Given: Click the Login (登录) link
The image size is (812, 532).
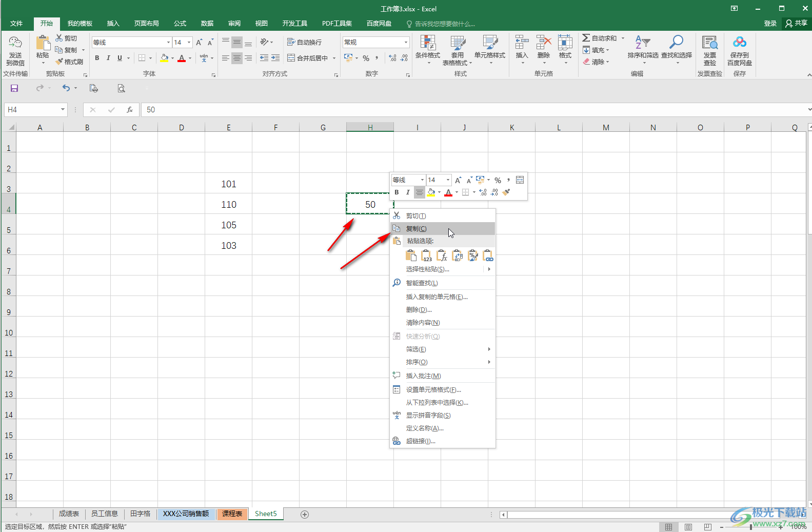Looking at the screenshot, I should click(770, 24).
